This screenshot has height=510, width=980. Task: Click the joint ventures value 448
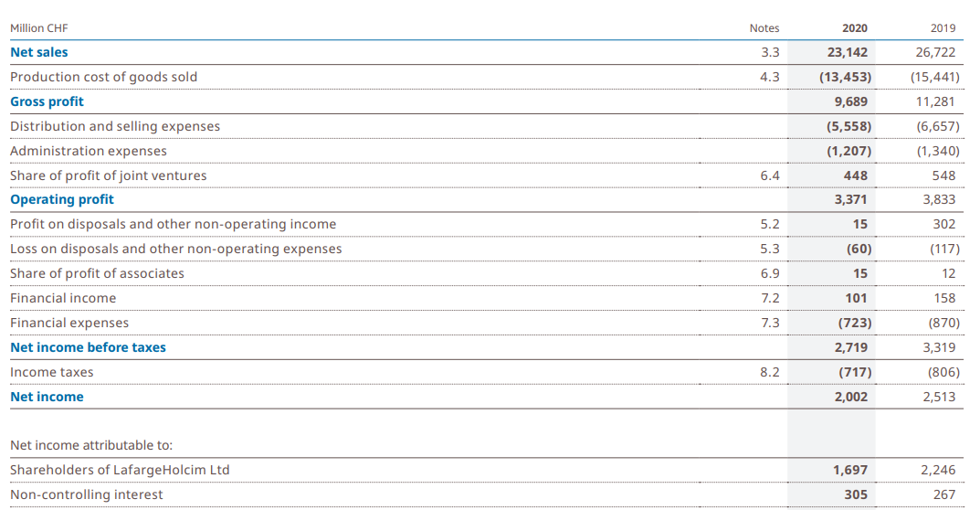[856, 175]
